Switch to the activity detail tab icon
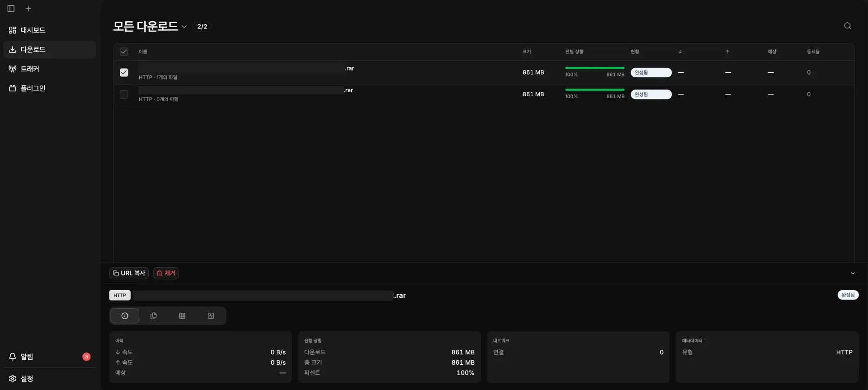868x390 pixels. coord(211,316)
